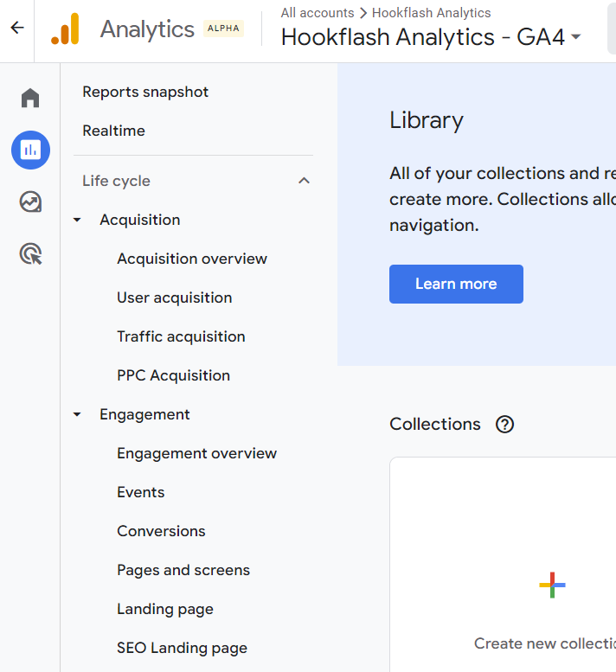Open the Explore icon in sidebar

pyautogui.click(x=30, y=202)
